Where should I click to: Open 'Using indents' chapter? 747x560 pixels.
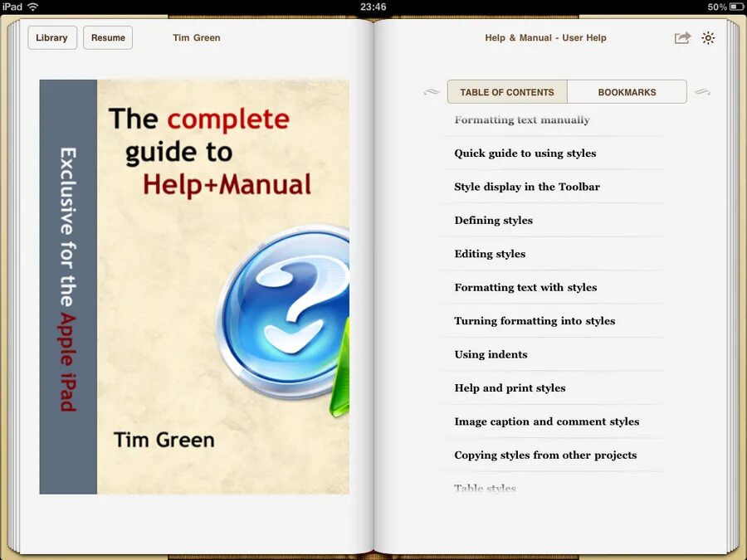[552, 354]
